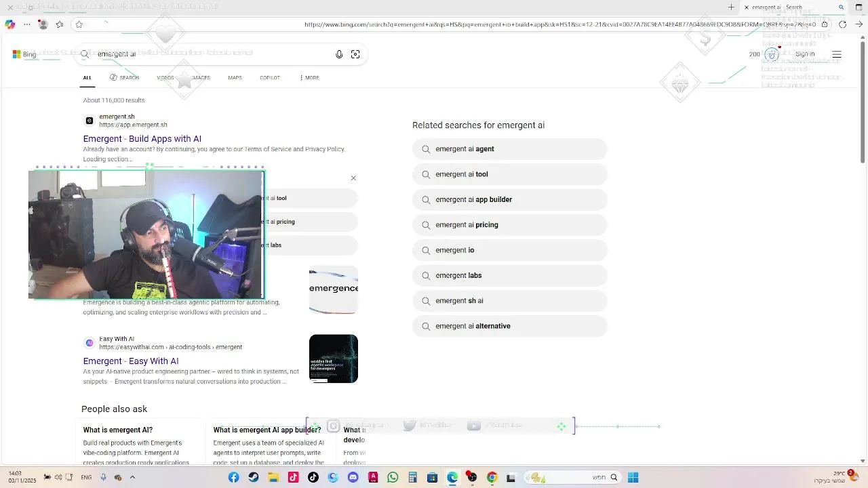Search related 'emergent ai pricing' in right column

509,225
